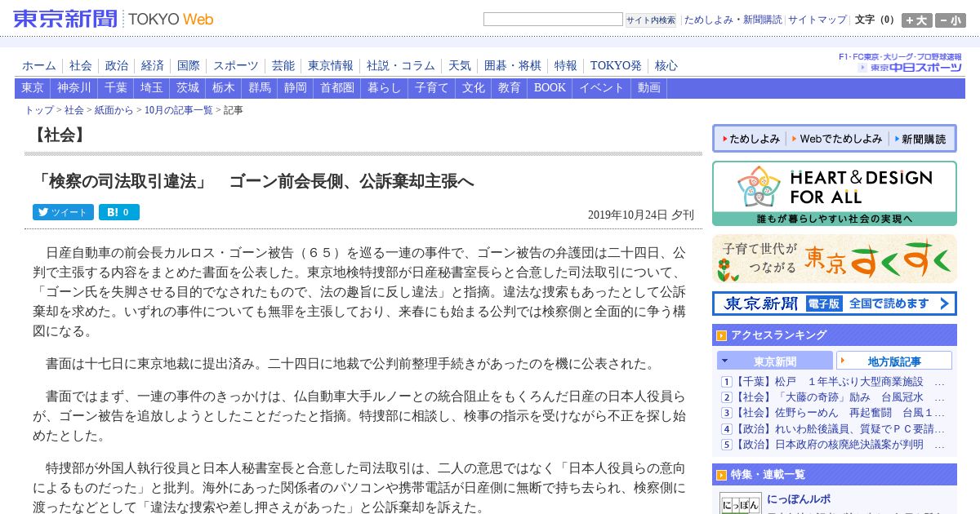Select 文化 in blue submenu
Viewport: 980px width, 514px height.
point(474,88)
